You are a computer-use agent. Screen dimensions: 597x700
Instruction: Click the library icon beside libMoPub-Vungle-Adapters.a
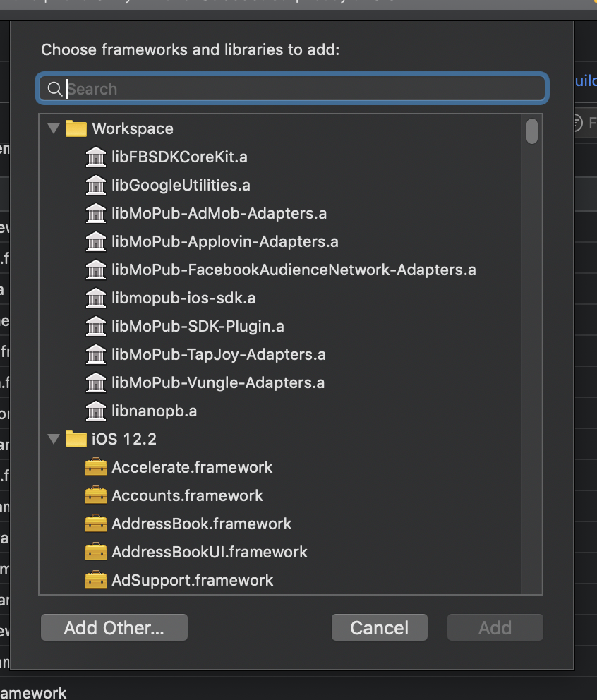pos(95,382)
